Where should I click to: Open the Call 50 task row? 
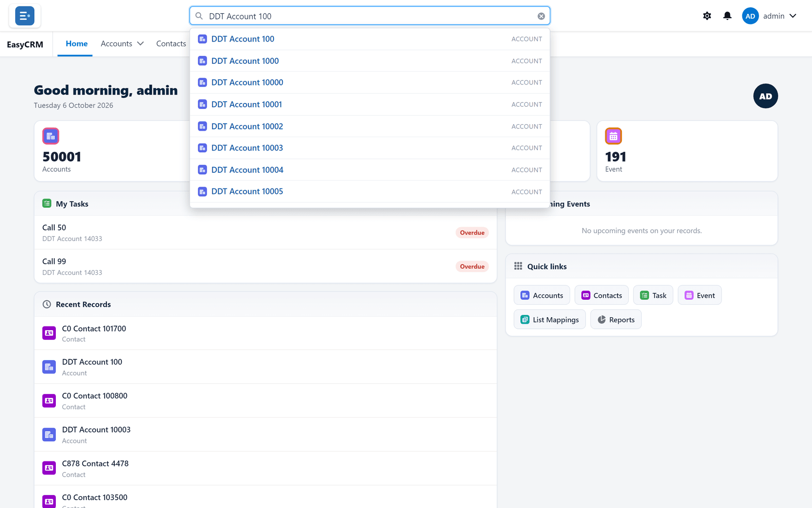point(265,232)
